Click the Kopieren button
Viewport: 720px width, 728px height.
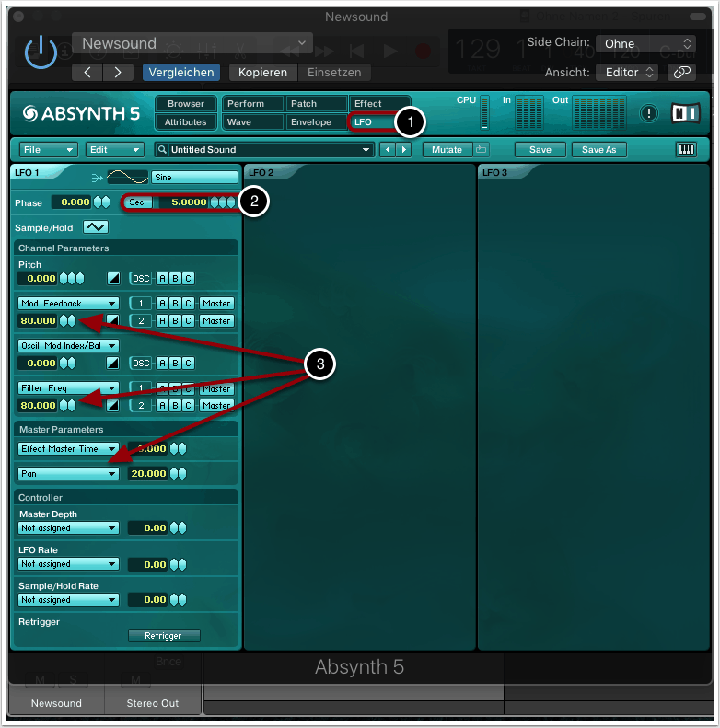tap(263, 73)
